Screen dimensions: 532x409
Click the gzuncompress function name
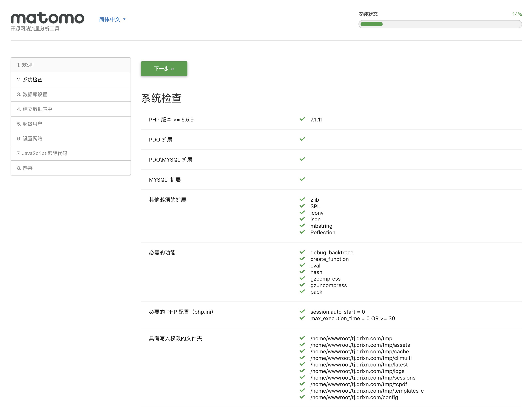[329, 285]
